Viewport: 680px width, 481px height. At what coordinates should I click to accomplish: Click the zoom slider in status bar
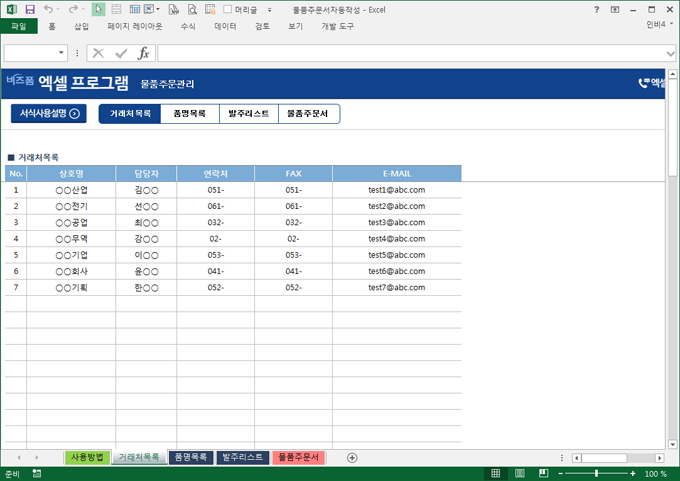[x=597, y=473]
